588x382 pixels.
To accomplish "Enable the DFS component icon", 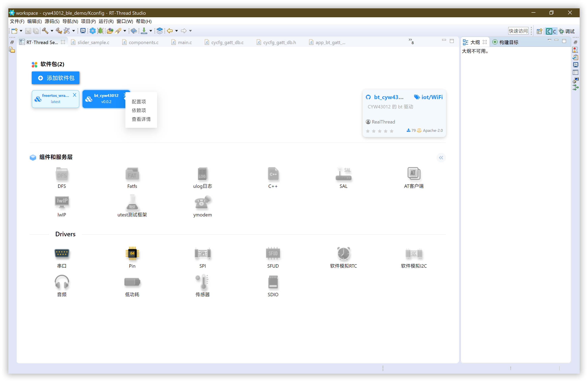I will coord(62,174).
